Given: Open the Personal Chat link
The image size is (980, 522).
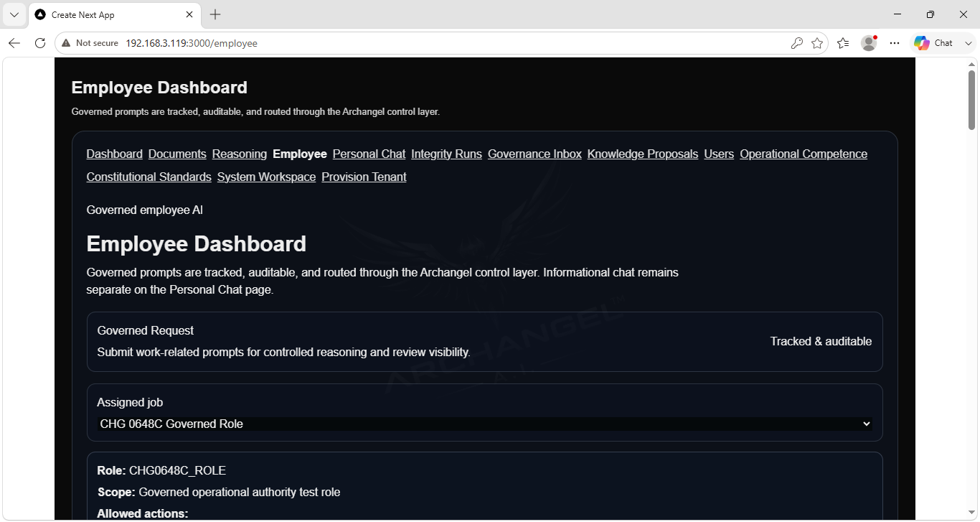Looking at the screenshot, I should pos(369,154).
